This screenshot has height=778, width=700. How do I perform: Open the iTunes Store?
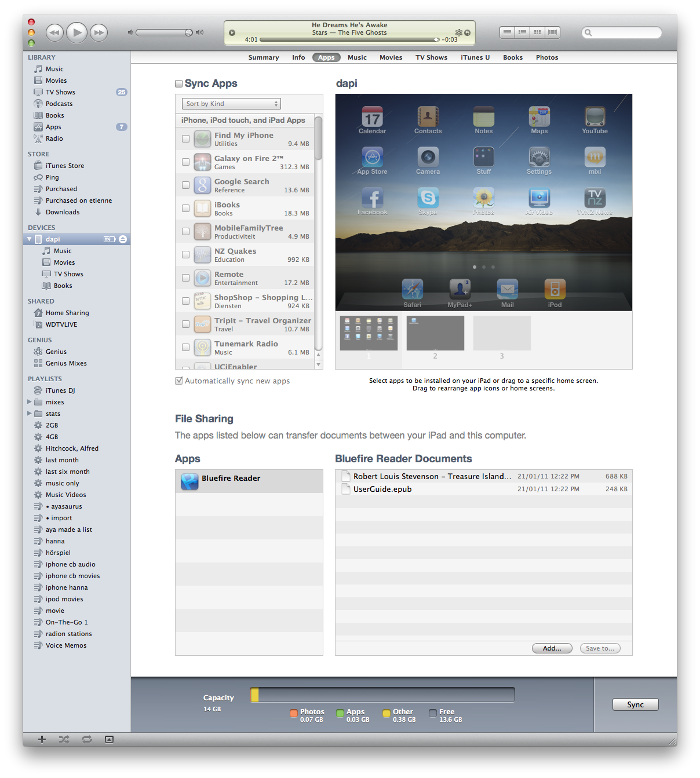pos(65,166)
